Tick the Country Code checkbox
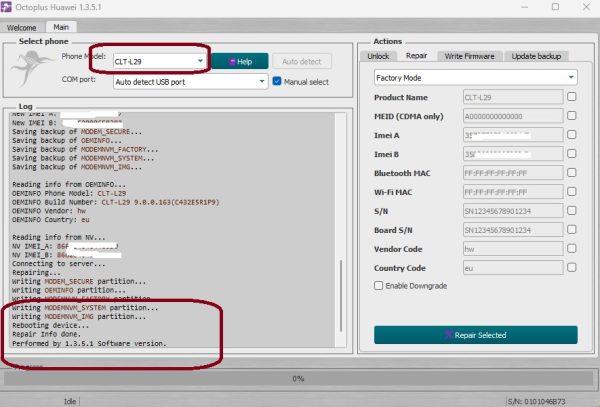600x407 pixels. 572,267
